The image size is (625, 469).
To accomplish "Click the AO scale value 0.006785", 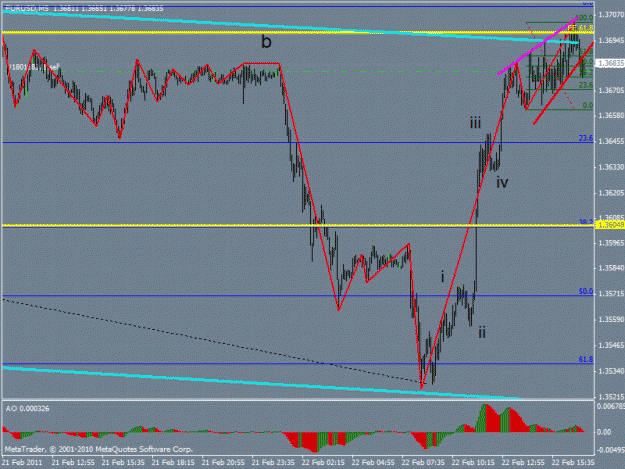I will tap(610, 406).
